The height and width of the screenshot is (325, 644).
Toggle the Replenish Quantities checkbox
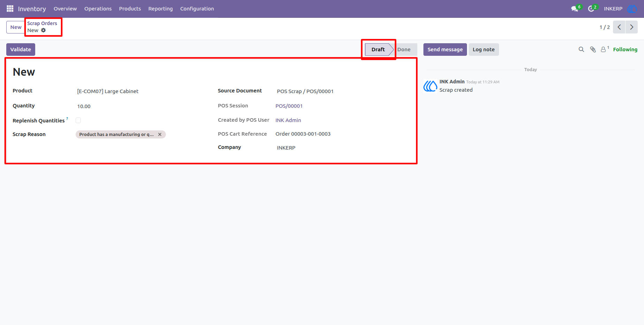click(x=78, y=120)
